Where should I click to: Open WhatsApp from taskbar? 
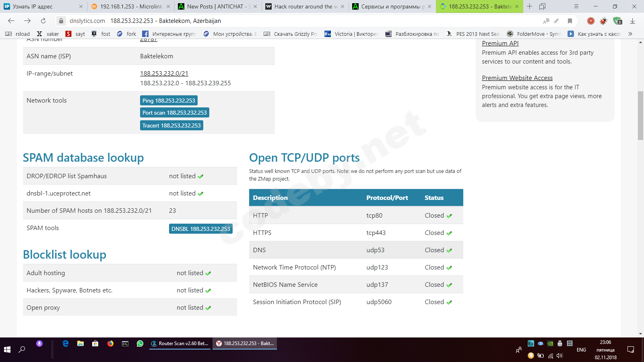(x=140, y=343)
